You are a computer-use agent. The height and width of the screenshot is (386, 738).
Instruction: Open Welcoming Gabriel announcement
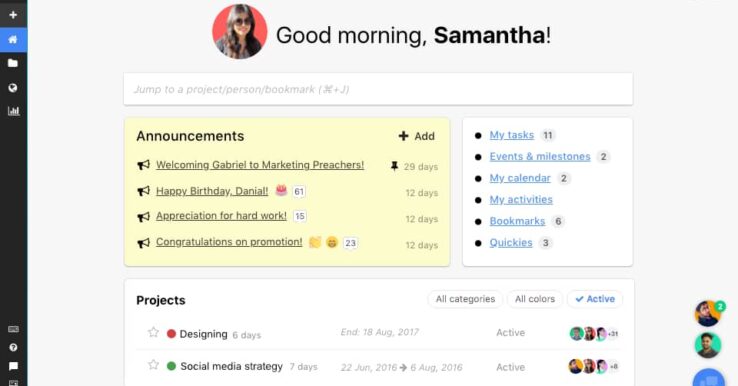[260, 165]
